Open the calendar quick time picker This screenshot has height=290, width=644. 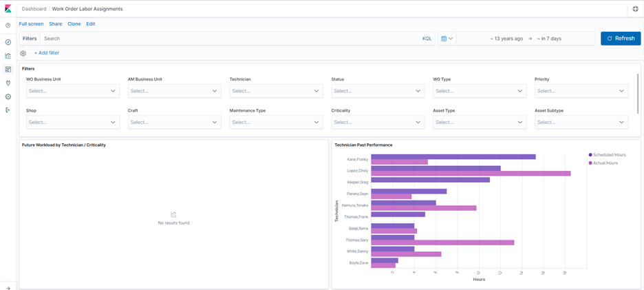point(447,39)
